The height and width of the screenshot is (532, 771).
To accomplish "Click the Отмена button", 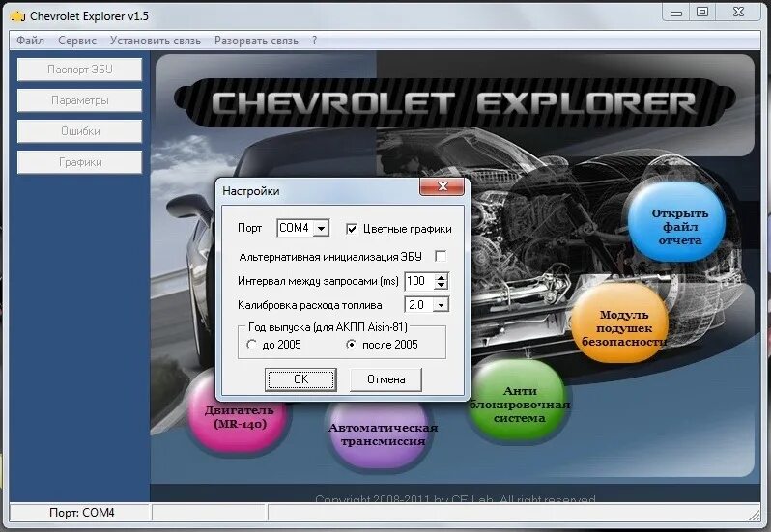I will pos(386,379).
